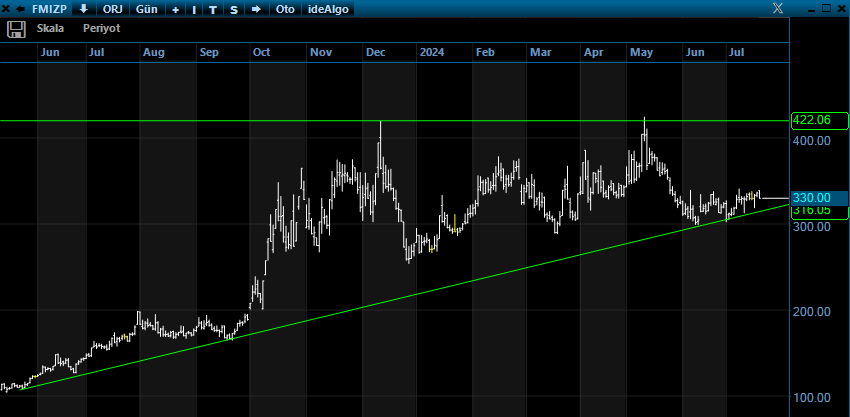Click the small X icon before FMIZP
Image resolution: width=850 pixels, height=417 pixels.
tap(7, 9)
